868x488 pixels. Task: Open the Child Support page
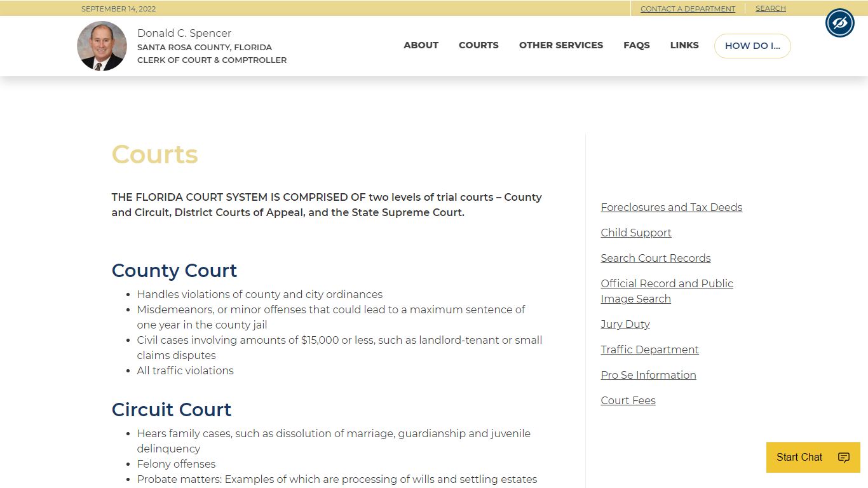click(x=635, y=233)
